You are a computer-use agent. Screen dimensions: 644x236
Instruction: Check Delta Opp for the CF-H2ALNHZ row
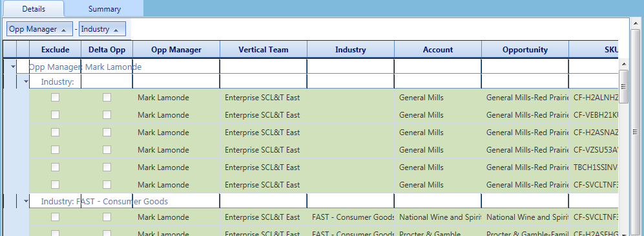coord(107,98)
